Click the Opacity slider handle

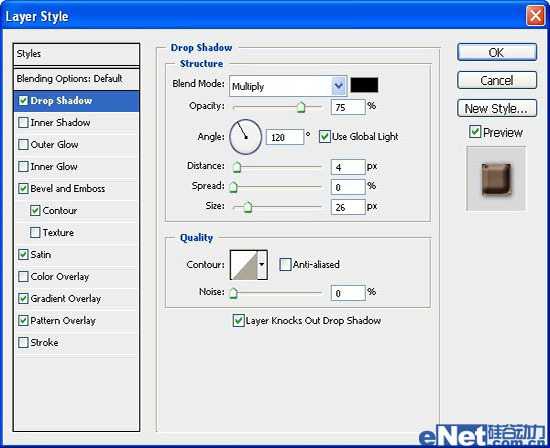click(x=301, y=107)
